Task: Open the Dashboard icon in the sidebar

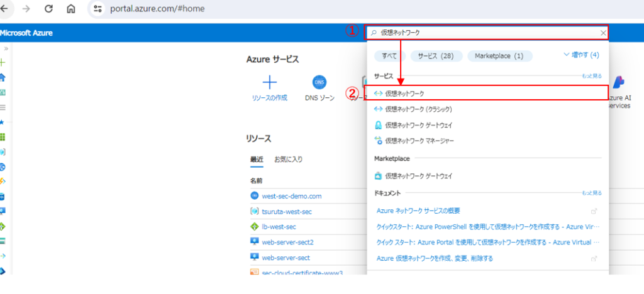Action: [3, 93]
